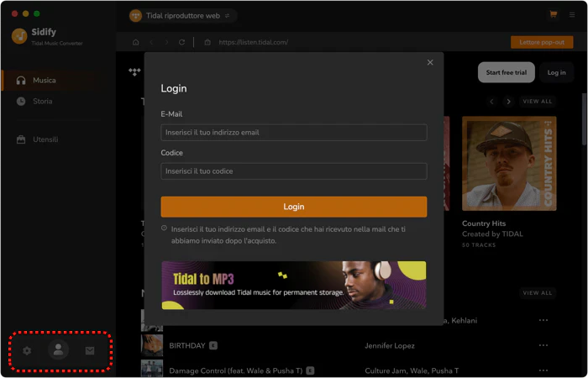Expand options for Damage Control track
This screenshot has height=378, width=588.
pyautogui.click(x=543, y=370)
